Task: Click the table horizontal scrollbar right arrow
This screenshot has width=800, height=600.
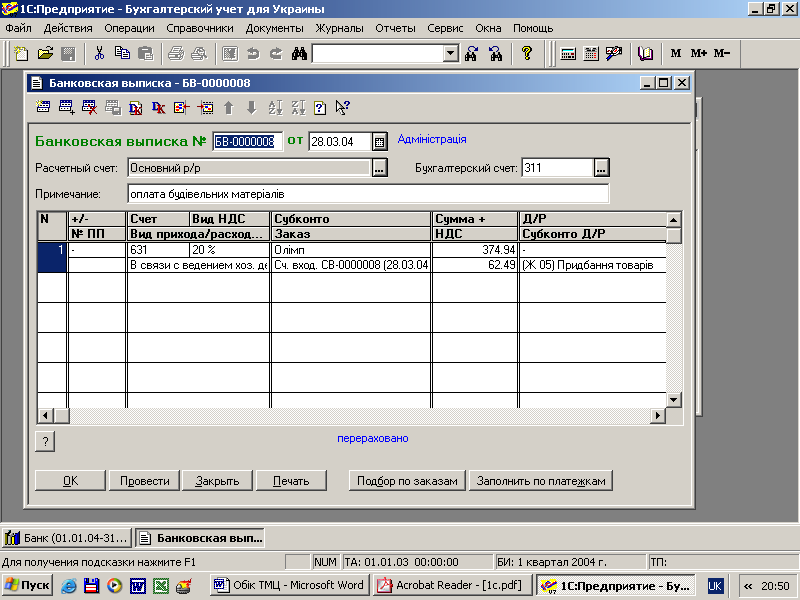Action: [x=658, y=416]
